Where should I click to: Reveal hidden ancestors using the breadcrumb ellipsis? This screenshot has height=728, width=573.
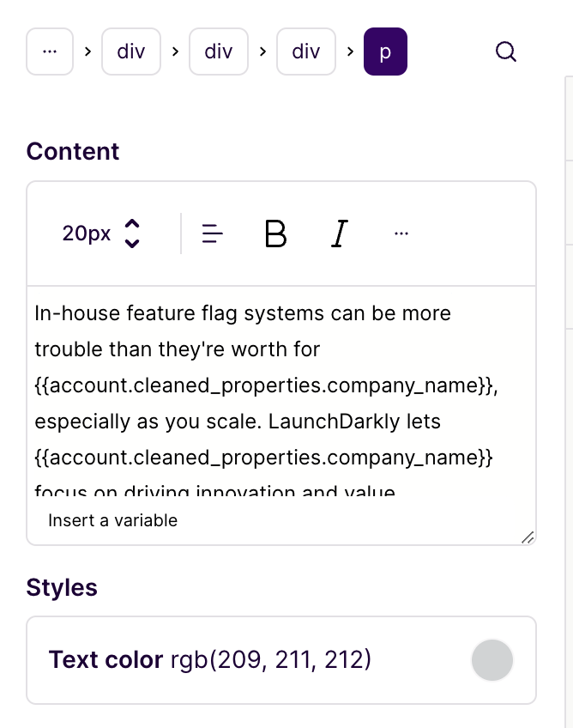pyautogui.click(x=49, y=52)
